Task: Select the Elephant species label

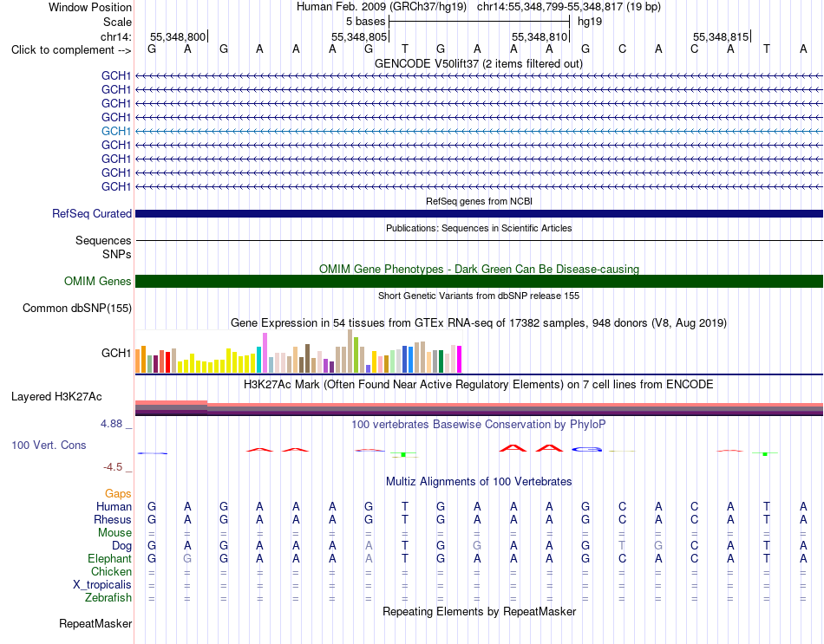Action: [x=109, y=559]
